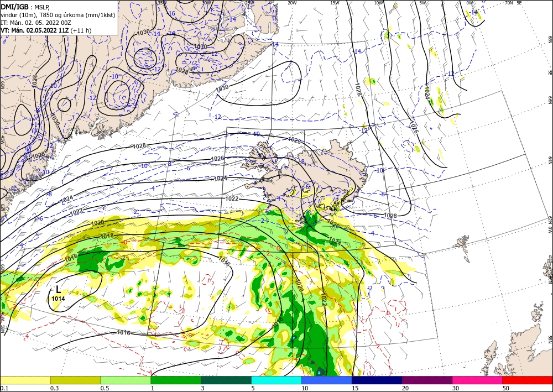Click the "30W" longitude label at top

206,3
